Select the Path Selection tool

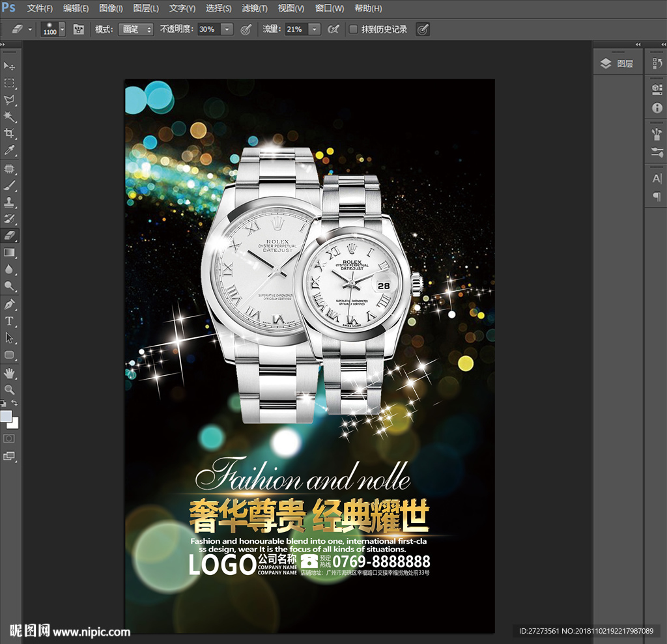pos(9,338)
